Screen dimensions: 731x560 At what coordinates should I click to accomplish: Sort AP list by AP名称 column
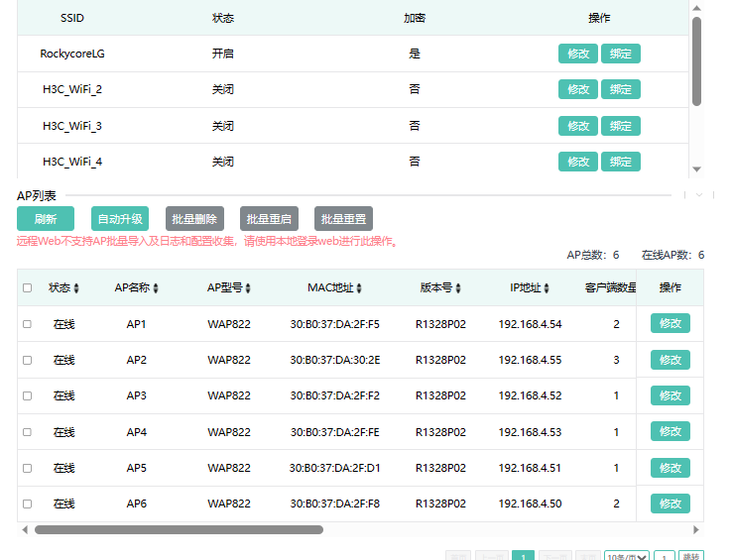[156, 288]
